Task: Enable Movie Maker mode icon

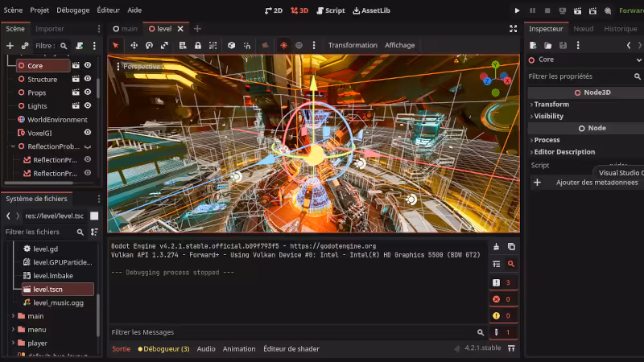Action: 608,10
